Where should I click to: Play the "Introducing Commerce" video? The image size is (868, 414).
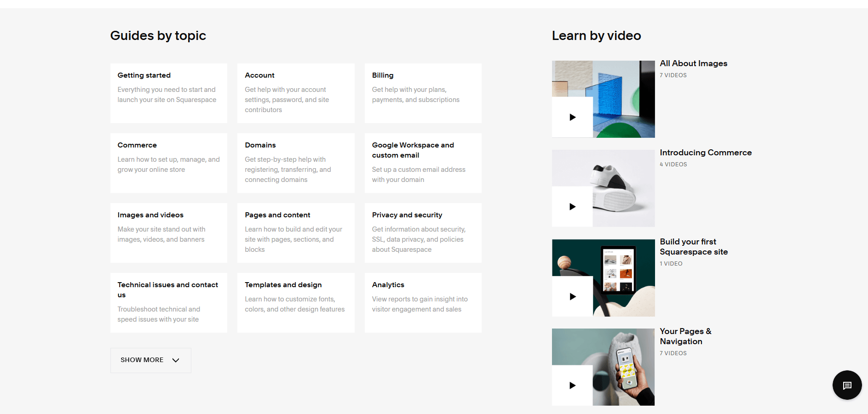[x=572, y=206]
